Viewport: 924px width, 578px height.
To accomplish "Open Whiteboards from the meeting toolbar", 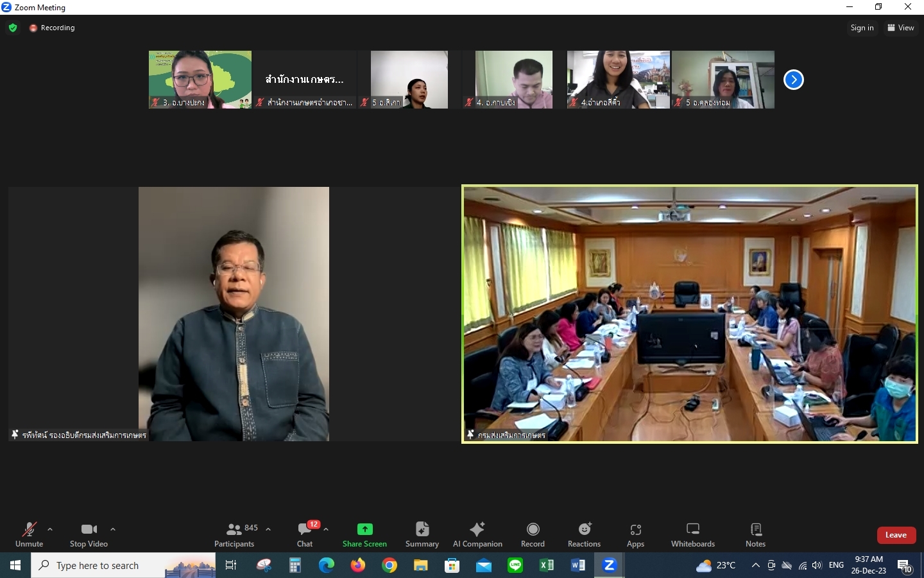I will point(692,530).
